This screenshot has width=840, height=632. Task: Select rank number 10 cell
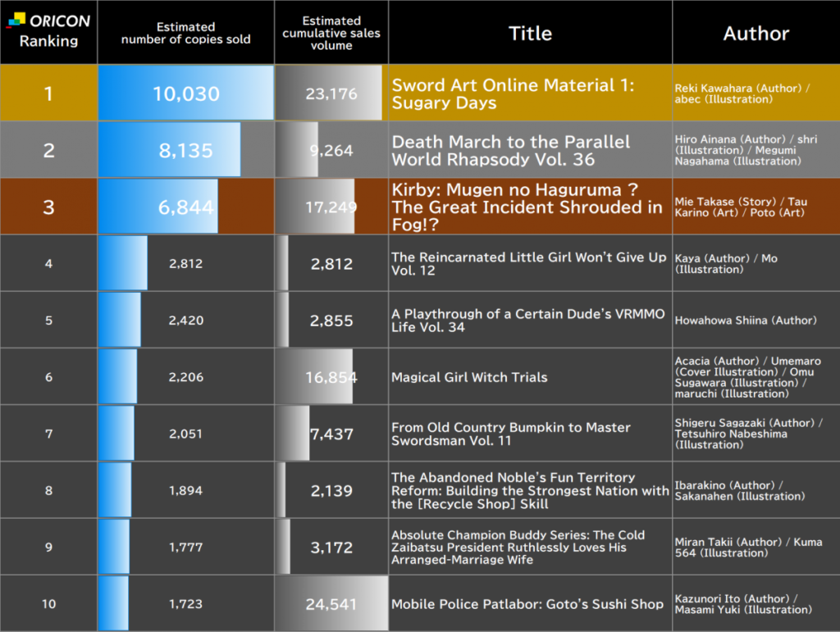click(x=48, y=603)
